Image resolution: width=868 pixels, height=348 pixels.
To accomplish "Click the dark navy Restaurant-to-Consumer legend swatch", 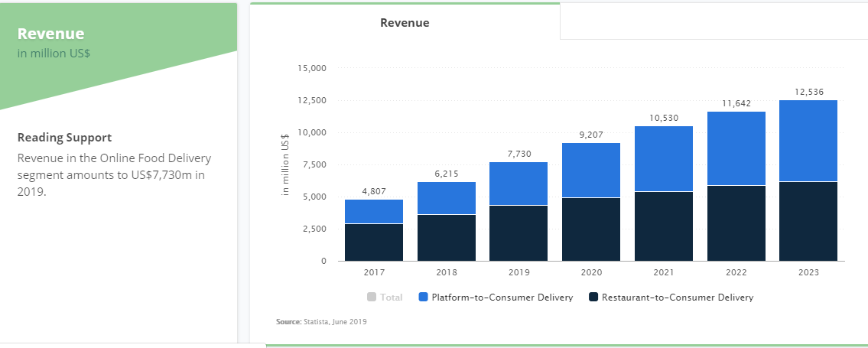I will 594,298.
